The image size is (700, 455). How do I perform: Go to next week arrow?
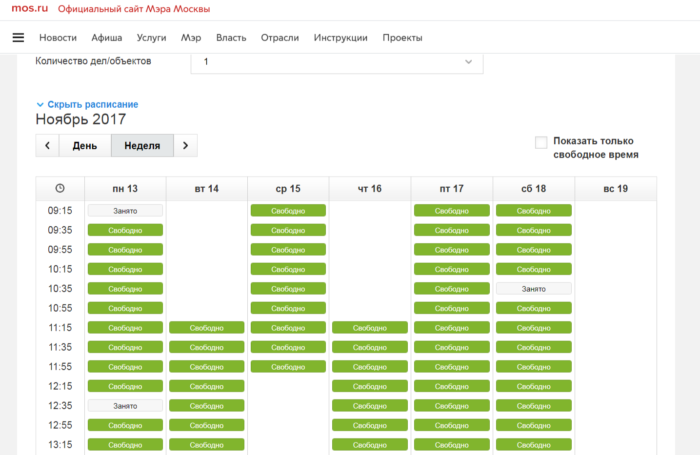point(186,146)
